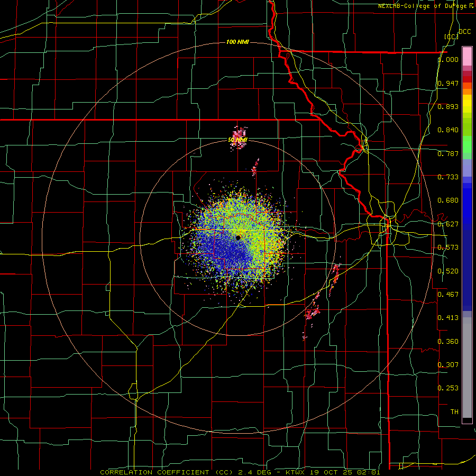
Task: Click the 0.307 value on the scale
Action: tap(448, 364)
